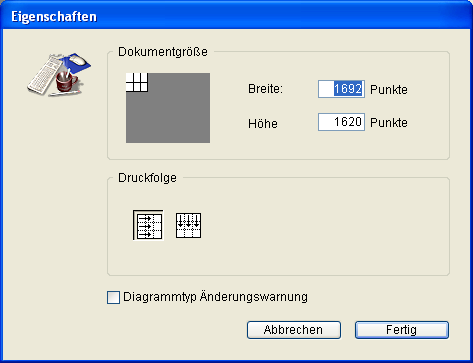
Task: Click the Abbrechen button
Action: (294, 330)
